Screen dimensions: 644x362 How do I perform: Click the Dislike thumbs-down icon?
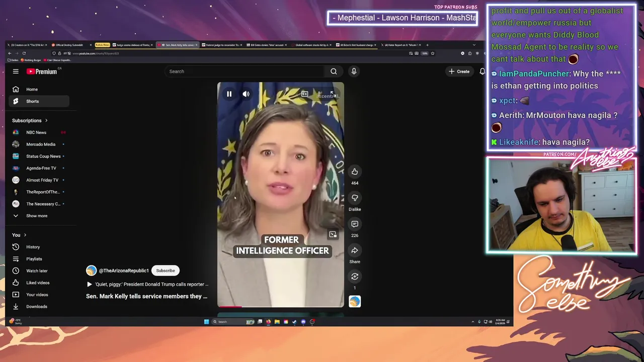(x=355, y=198)
